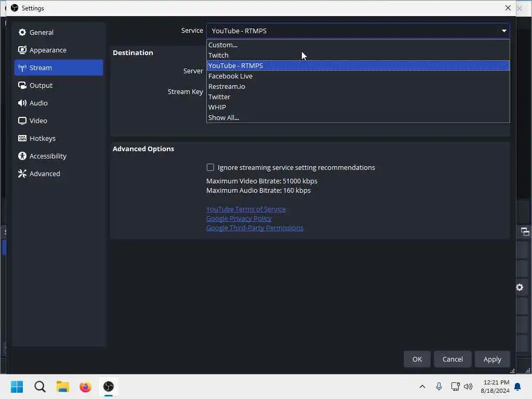Click the Maximum Video Bitrate: 51000 kbps text
The image size is (532, 399).
(x=262, y=181)
